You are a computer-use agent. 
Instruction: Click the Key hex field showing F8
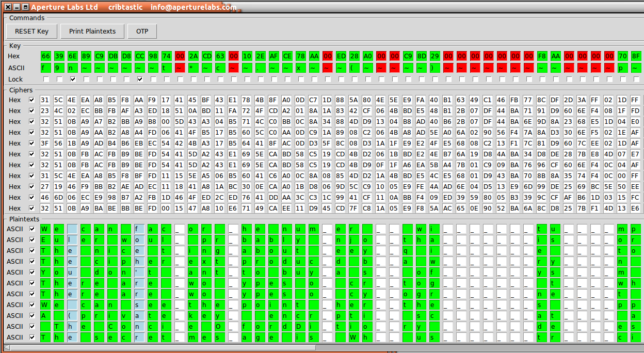(x=542, y=56)
